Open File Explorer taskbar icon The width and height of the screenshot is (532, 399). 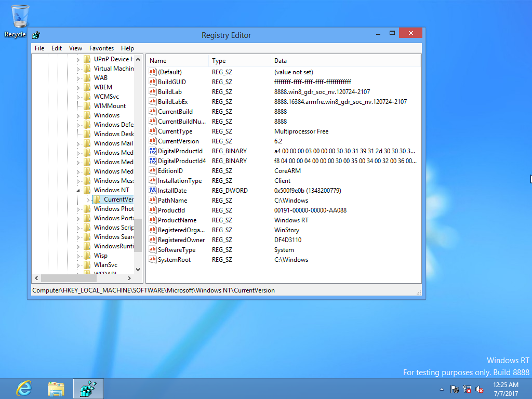(56, 388)
